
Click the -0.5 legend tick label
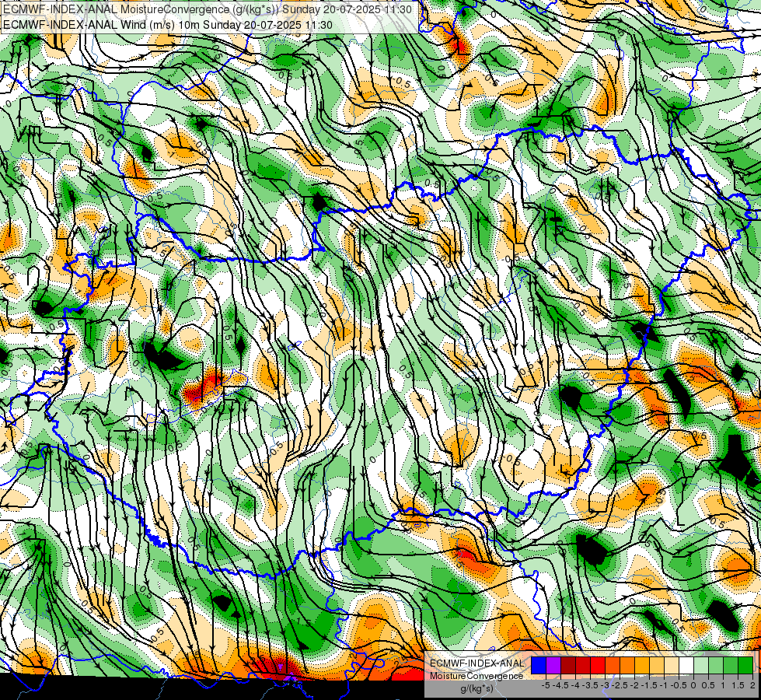point(679,685)
